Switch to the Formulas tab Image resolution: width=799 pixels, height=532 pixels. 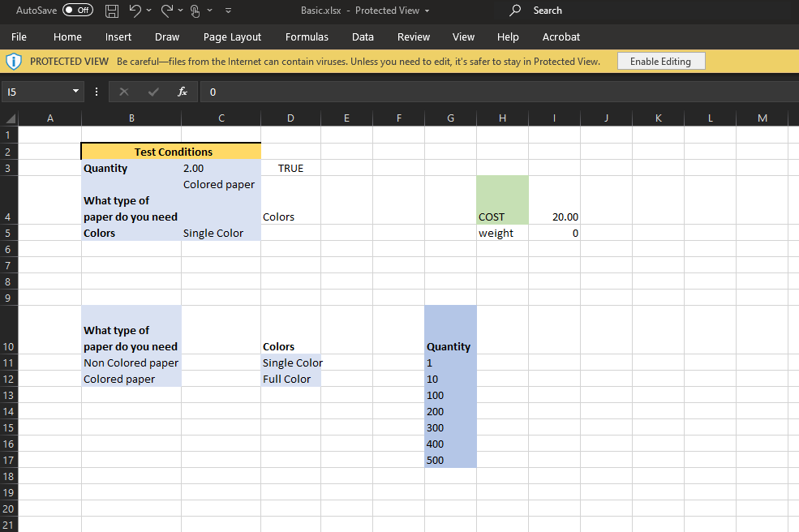[307, 36]
